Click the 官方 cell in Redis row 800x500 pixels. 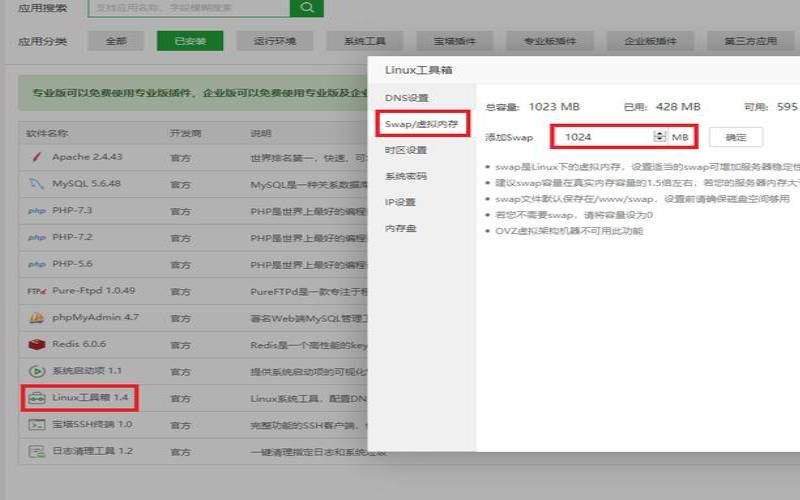pyautogui.click(x=180, y=345)
